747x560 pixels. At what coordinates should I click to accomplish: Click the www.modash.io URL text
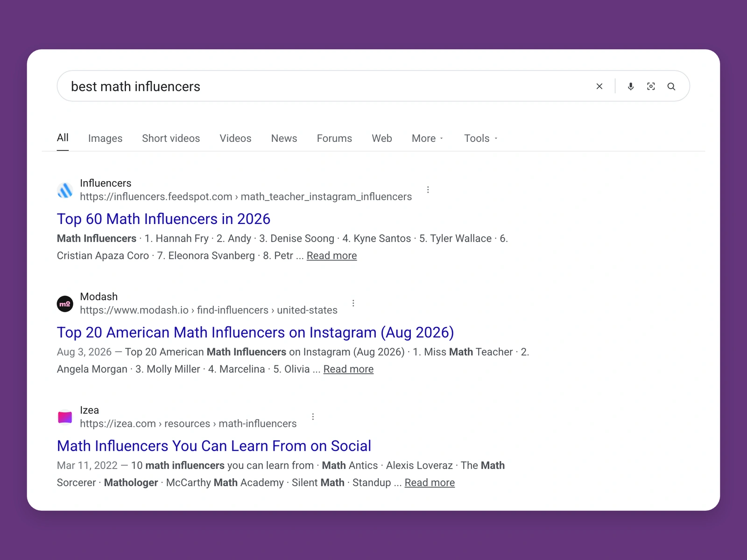coord(209,310)
